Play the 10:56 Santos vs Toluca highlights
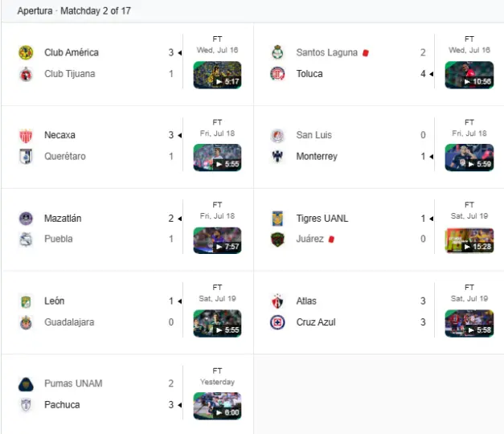This screenshot has width=504, height=434. 469,75
